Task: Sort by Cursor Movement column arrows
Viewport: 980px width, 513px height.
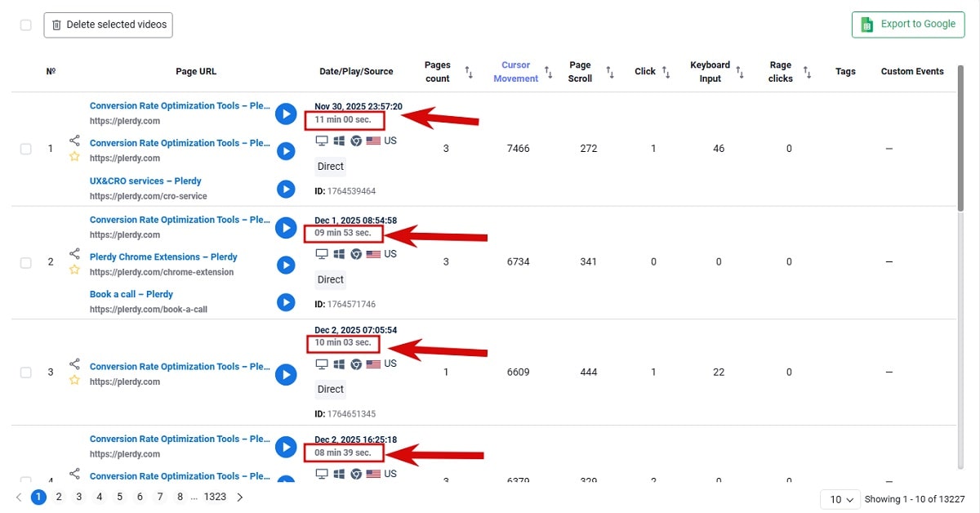Action: pos(548,73)
